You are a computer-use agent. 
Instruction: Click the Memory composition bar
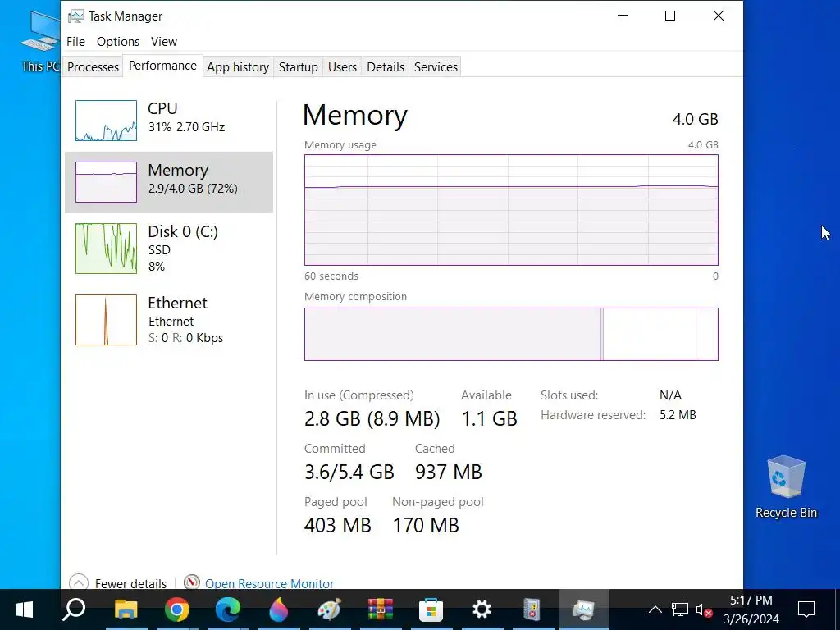[x=510, y=334]
